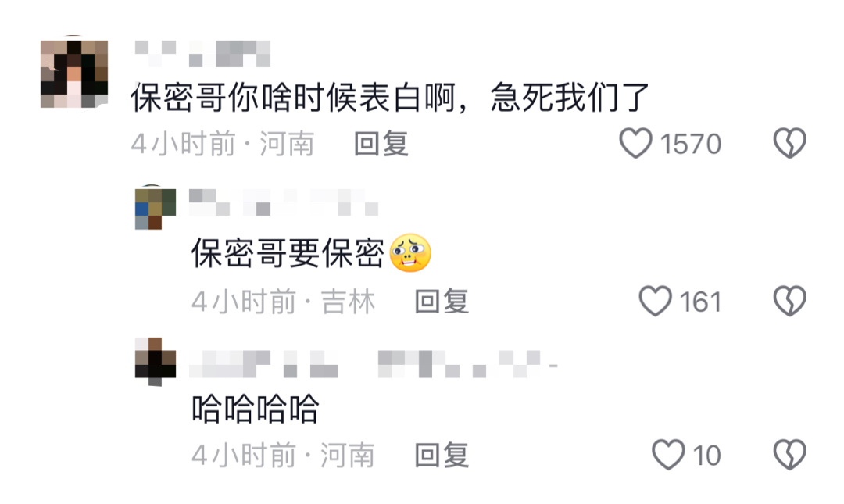Reply to the 吉林 commenter
The height and width of the screenshot is (504, 844).
tap(442, 301)
